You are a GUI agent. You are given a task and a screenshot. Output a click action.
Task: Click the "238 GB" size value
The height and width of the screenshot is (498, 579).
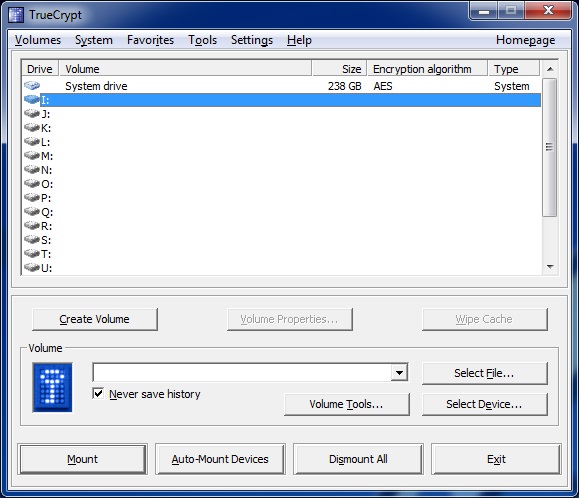(345, 86)
